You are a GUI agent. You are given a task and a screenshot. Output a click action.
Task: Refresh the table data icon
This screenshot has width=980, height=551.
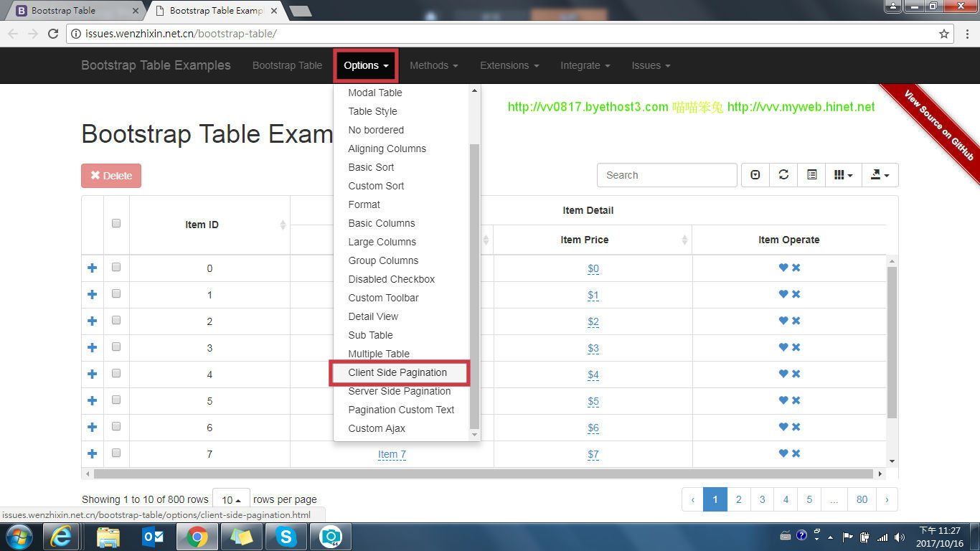coord(783,175)
